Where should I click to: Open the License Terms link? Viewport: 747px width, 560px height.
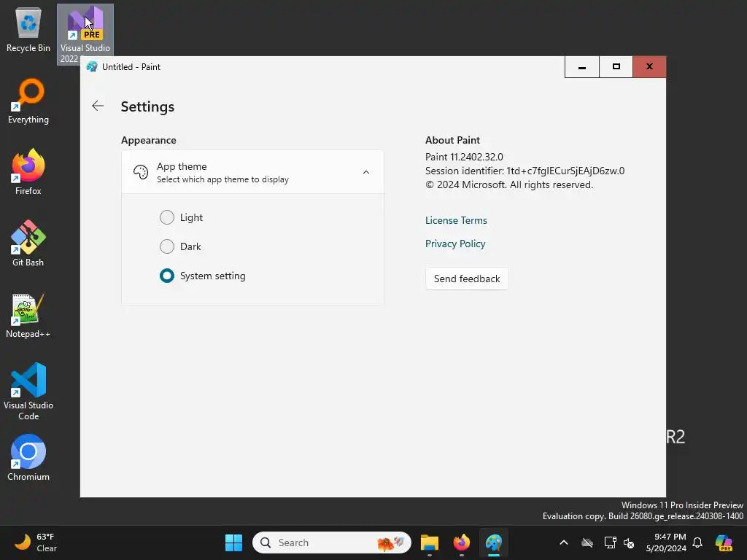click(456, 220)
